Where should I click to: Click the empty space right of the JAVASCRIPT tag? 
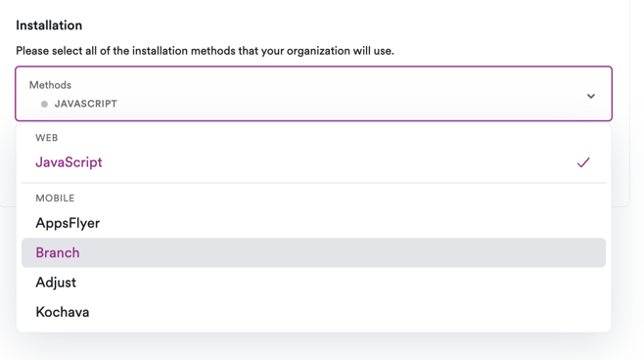[x=349, y=104]
